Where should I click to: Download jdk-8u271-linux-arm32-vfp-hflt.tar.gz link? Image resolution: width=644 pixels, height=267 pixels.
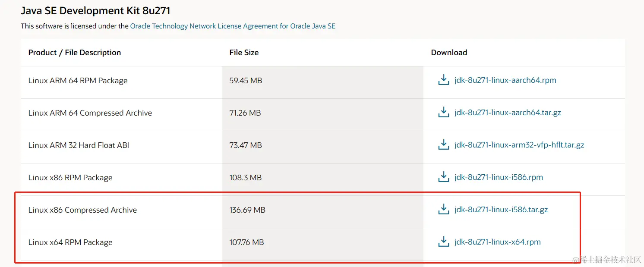[x=519, y=145]
